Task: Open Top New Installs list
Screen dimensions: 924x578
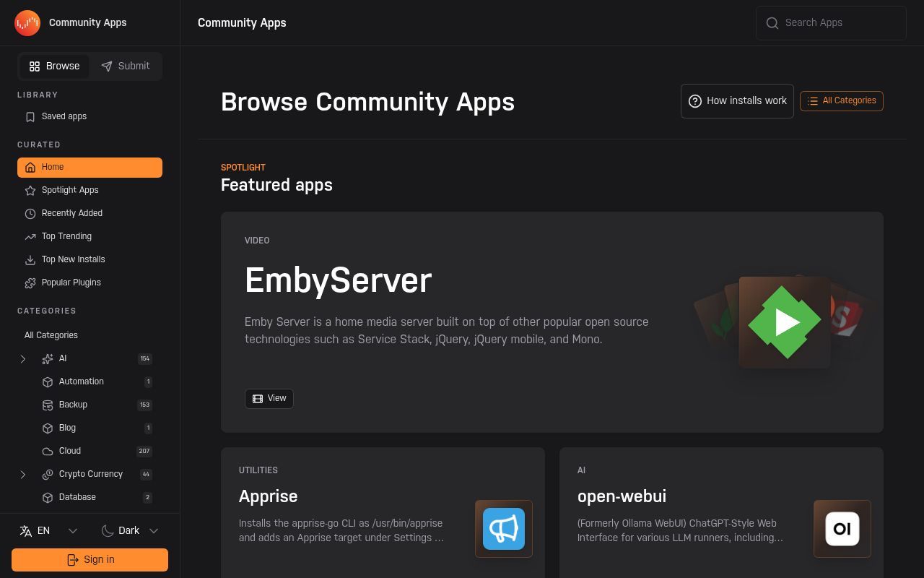Action: click(90, 260)
